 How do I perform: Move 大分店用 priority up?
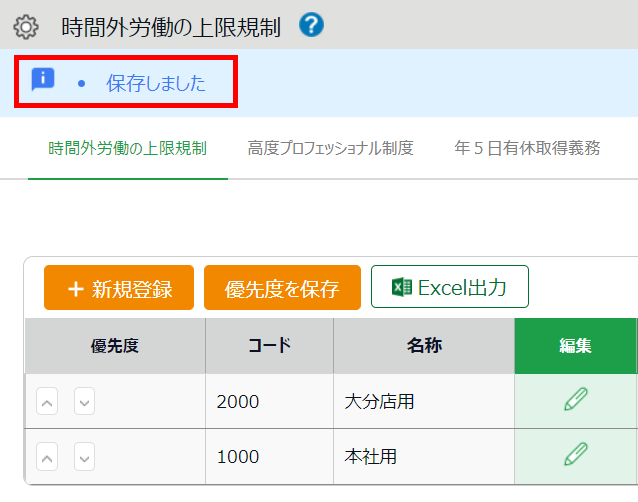point(48,402)
